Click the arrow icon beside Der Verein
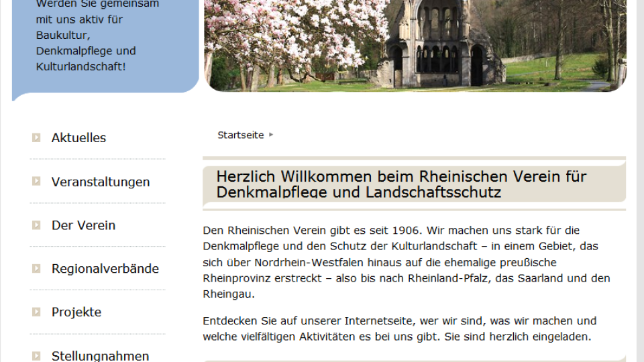Image resolution: width=644 pixels, height=362 pixels. [x=36, y=225]
